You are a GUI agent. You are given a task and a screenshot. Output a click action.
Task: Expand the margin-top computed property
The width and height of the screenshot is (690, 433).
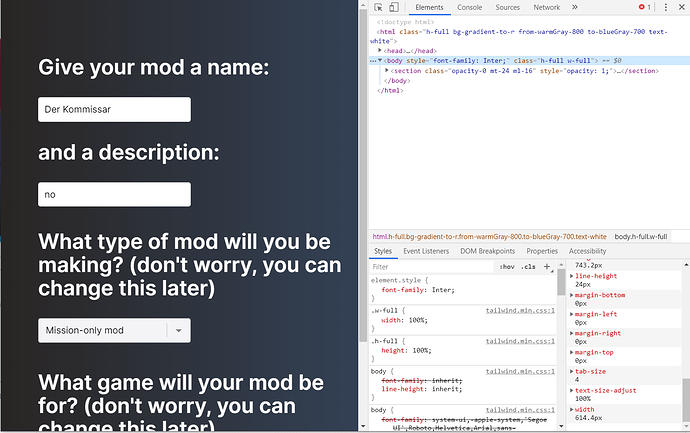pyautogui.click(x=572, y=352)
